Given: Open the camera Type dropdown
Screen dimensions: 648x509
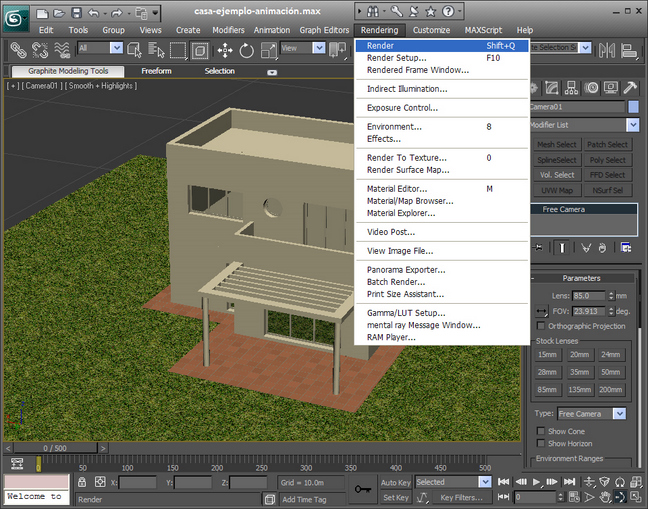Looking at the screenshot, I should (x=619, y=413).
